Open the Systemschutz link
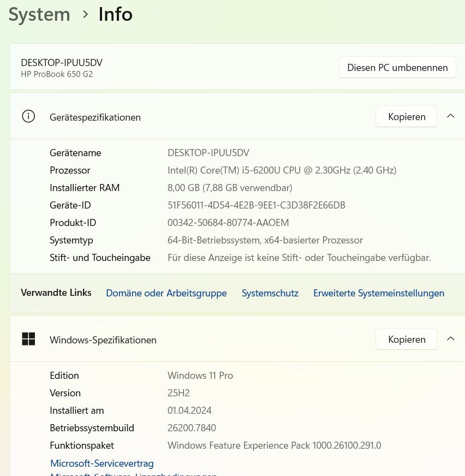The width and height of the screenshot is (465, 476). tap(270, 293)
